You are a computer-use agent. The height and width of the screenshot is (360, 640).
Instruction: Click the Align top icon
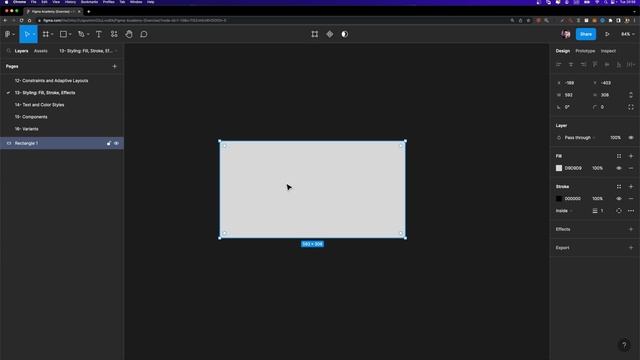[x=595, y=64]
